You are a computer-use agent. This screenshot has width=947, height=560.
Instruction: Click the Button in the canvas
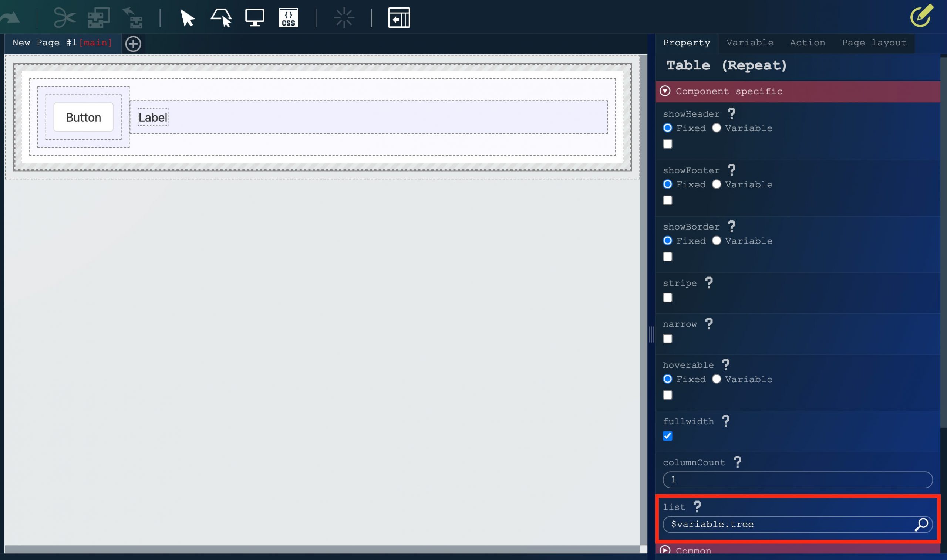coord(84,117)
